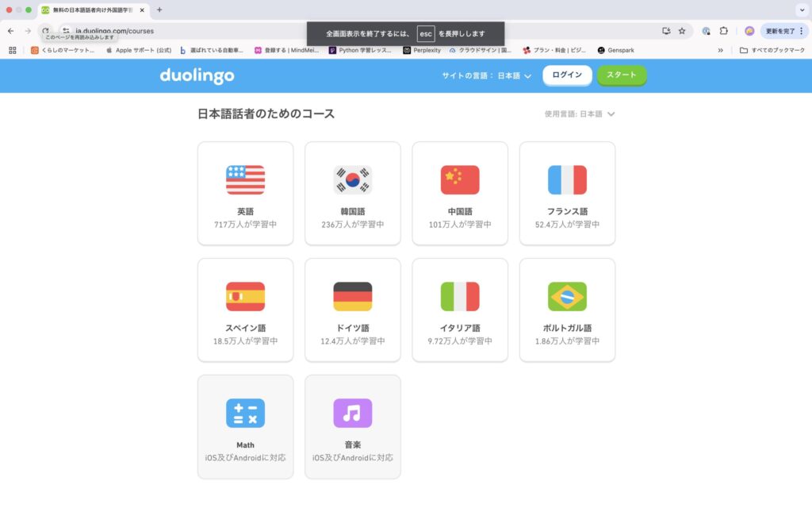Select the Italian course flag icon
Viewport: 812px width, 508px height.
(x=460, y=297)
